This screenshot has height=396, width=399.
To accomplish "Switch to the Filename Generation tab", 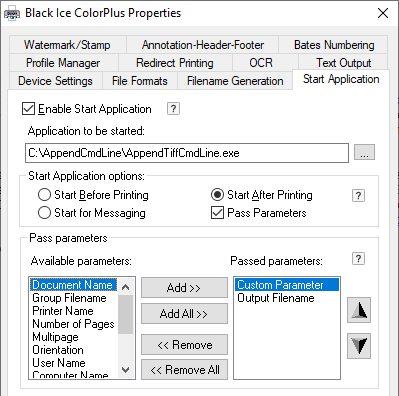I will (x=235, y=81).
